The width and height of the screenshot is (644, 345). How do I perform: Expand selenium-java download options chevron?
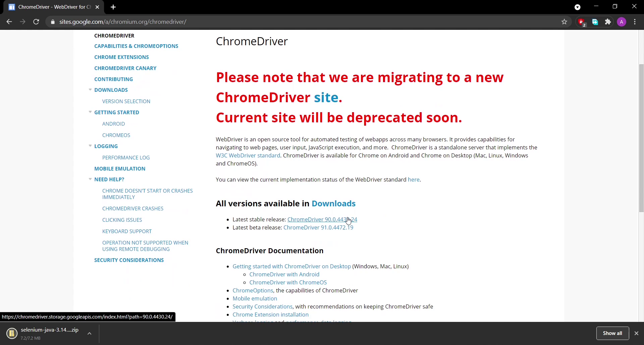tap(90, 333)
